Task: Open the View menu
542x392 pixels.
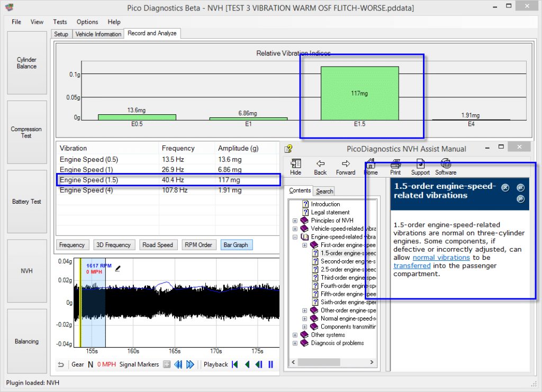Action: click(x=37, y=22)
